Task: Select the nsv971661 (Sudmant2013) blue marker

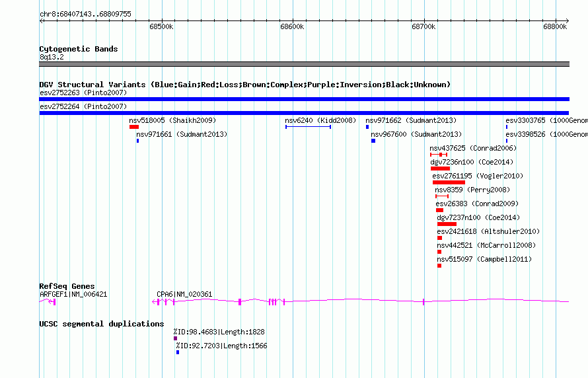Action: click(x=137, y=141)
